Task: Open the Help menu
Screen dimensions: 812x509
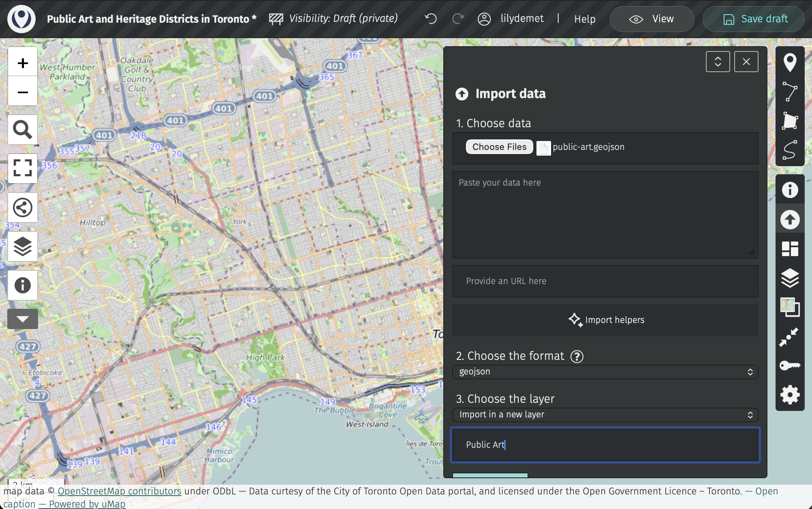Action: [x=585, y=19]
